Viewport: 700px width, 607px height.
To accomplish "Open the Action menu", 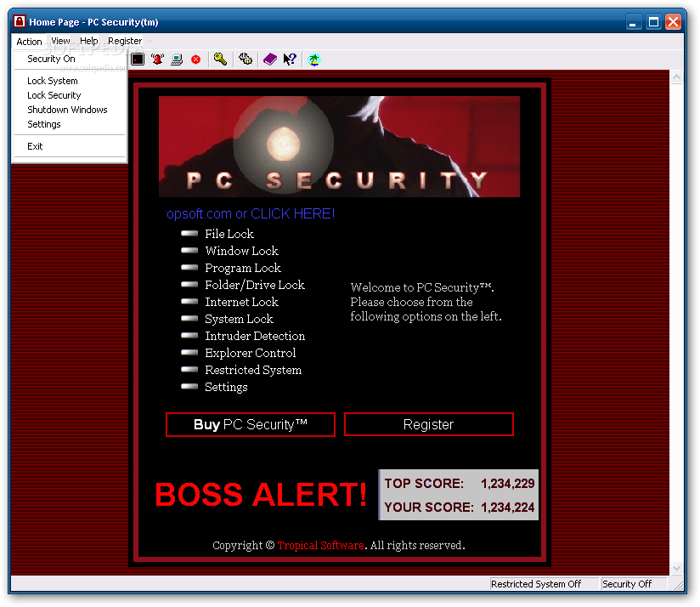I will point(29,42).
